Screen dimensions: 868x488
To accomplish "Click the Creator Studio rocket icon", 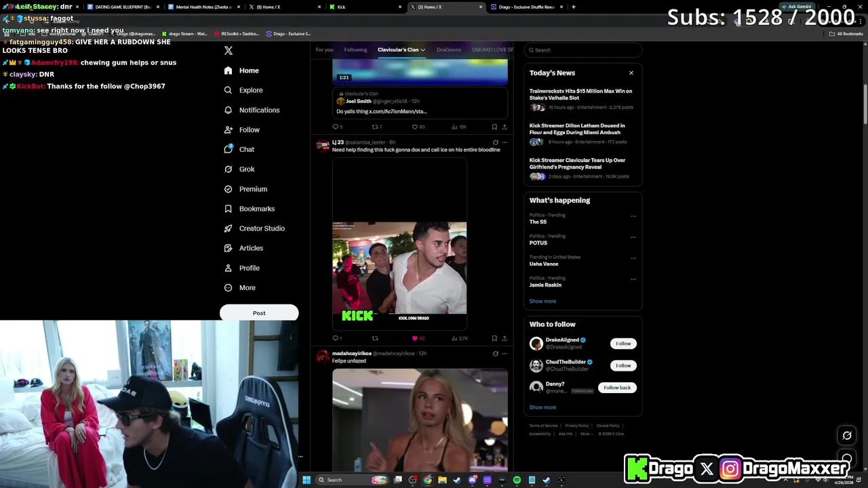I will coord(229,228).
